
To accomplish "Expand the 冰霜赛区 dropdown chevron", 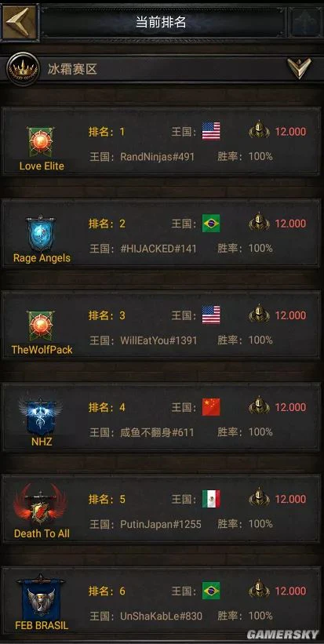I will click(299, 68).
